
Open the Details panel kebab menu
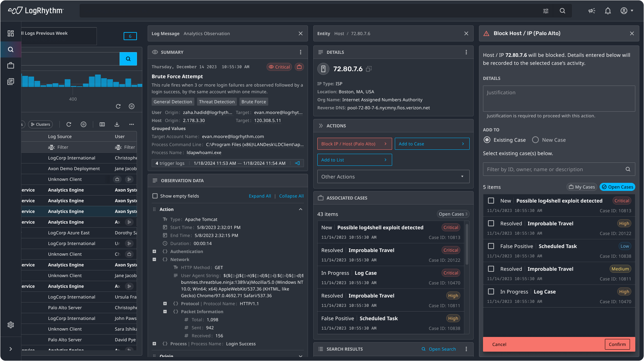466,52
